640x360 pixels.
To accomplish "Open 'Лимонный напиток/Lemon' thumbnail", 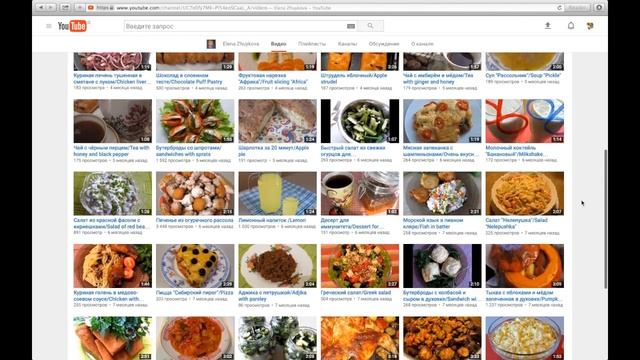I will tap(278, 193).
